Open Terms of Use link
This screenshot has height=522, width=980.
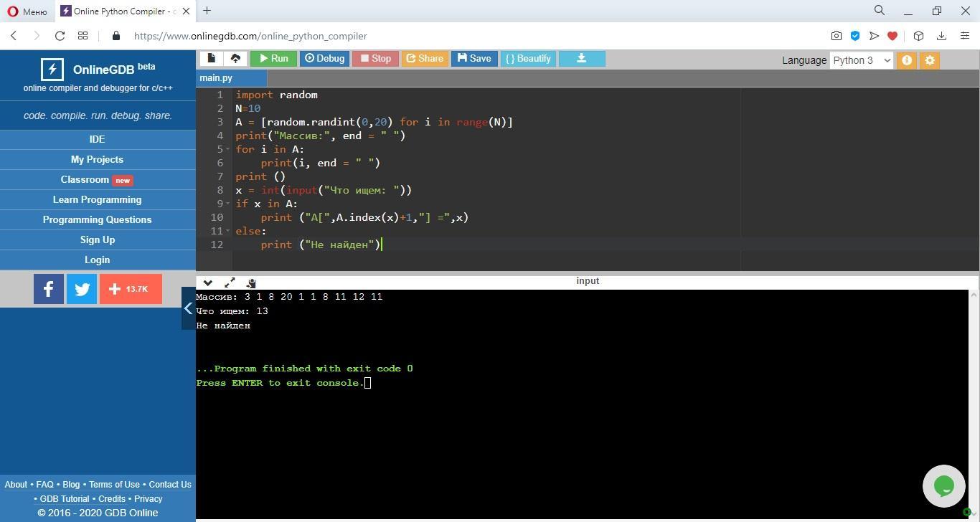click(114, 485)
